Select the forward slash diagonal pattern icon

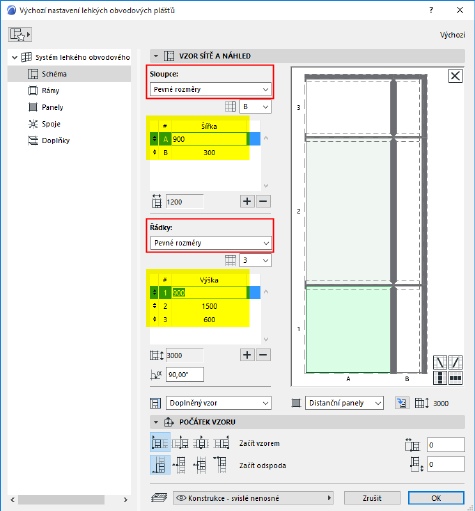[x=455, y=362]
